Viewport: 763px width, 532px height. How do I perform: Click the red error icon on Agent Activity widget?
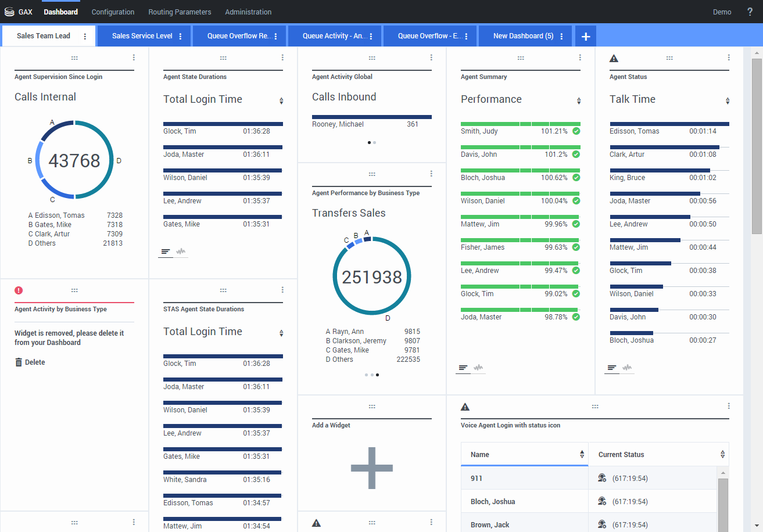19,290
